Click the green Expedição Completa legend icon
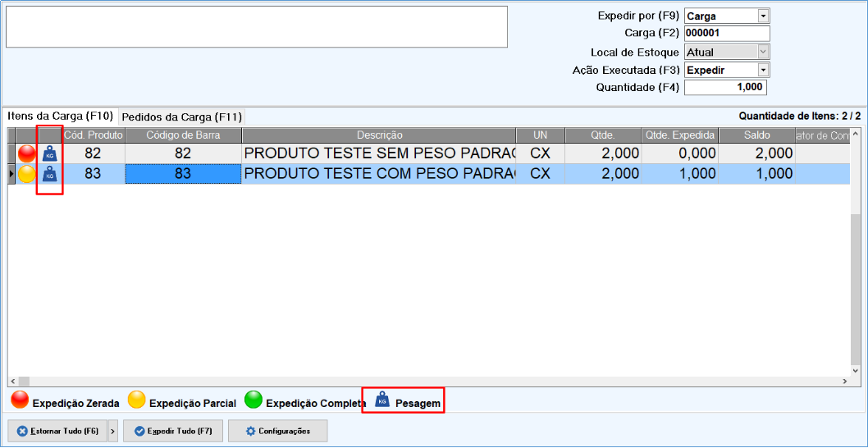The width and height of the screenshot is (868, 448). click(x=254, y=400)
